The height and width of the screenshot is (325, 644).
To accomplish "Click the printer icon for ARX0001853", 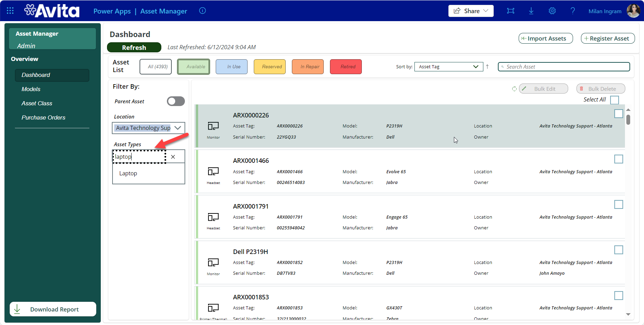I will (x=213, y=308).
